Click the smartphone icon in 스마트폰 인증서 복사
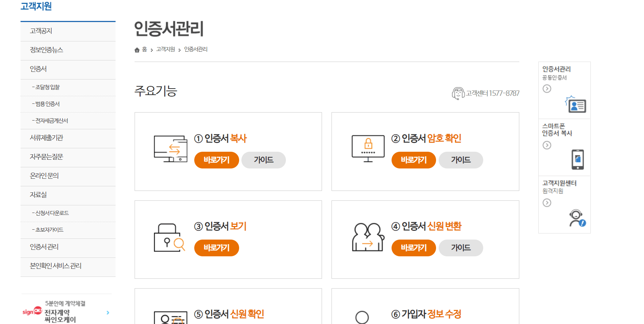The height and width of the screenshot is (324, 644). pyautogui.click(x=577, y=159)
